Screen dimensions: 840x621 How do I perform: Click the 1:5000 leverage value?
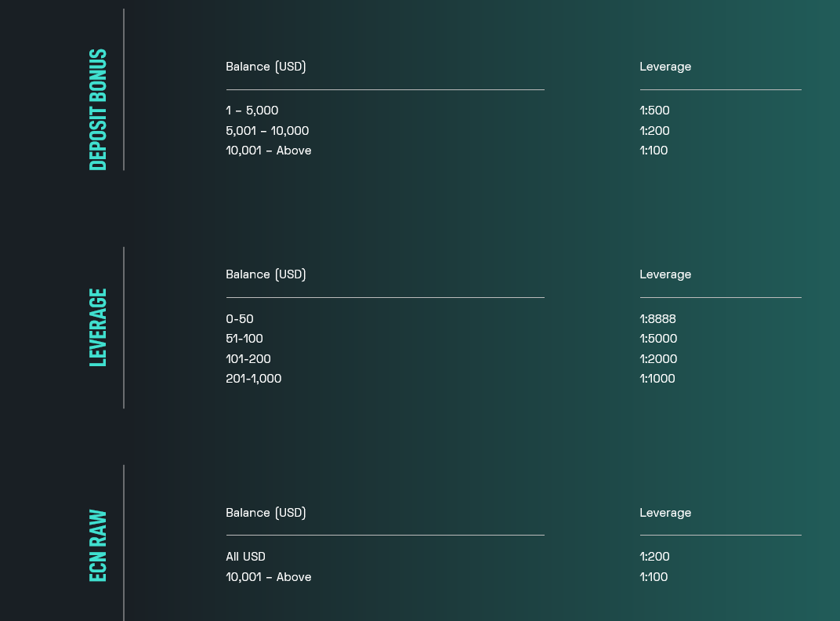tap(658, 339)
